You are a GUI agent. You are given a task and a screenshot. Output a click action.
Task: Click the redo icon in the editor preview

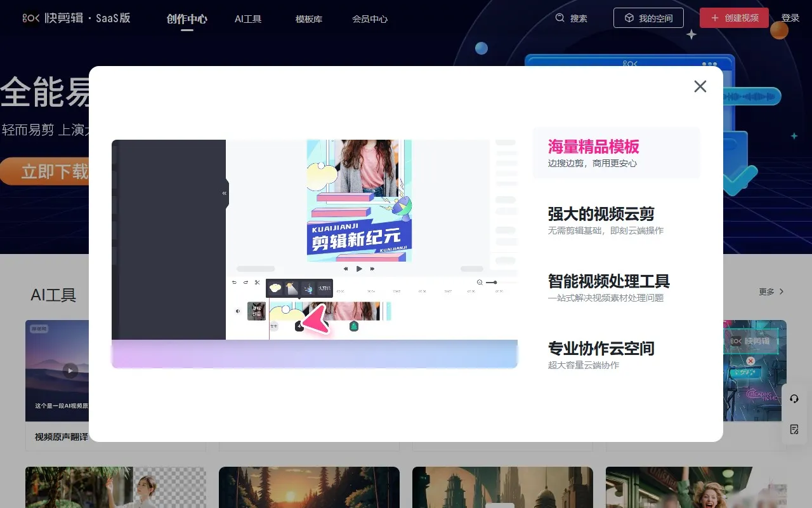pyautogui.click(x=245, y=282)
